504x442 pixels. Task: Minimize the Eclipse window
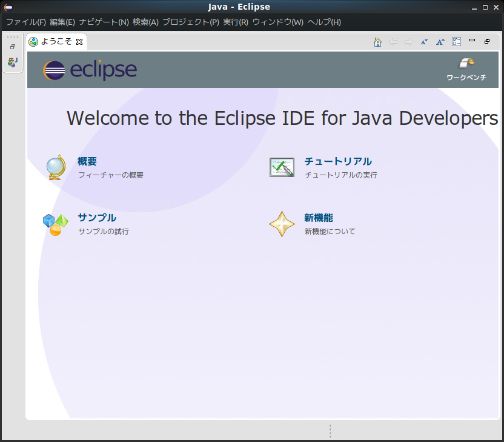[x=474, y=8]
